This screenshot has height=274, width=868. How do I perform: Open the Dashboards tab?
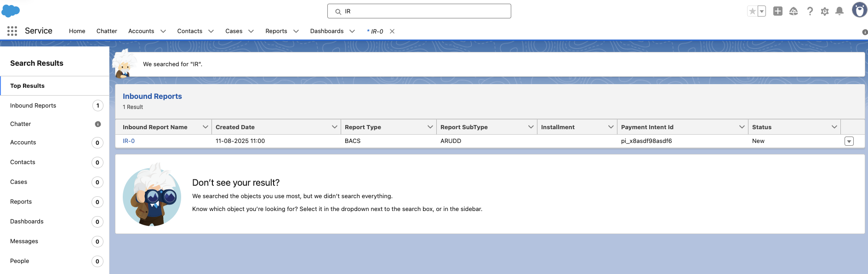327,31
